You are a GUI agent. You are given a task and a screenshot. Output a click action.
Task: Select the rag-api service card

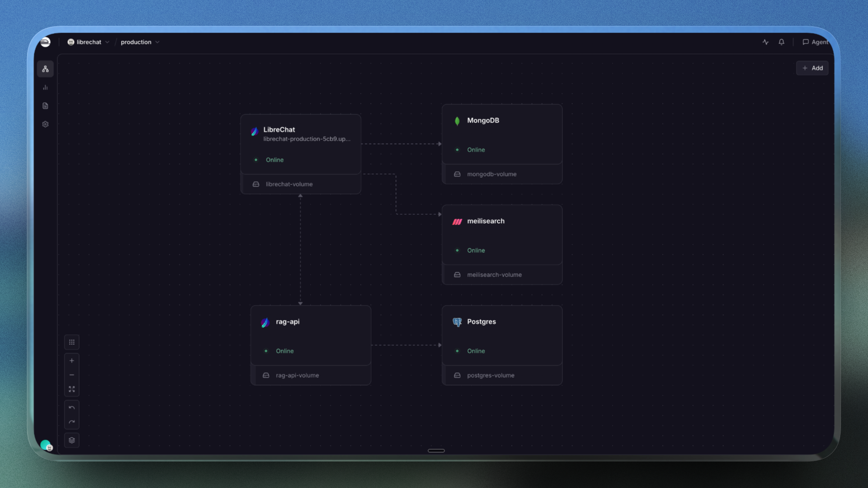click(x=311, y=336)
